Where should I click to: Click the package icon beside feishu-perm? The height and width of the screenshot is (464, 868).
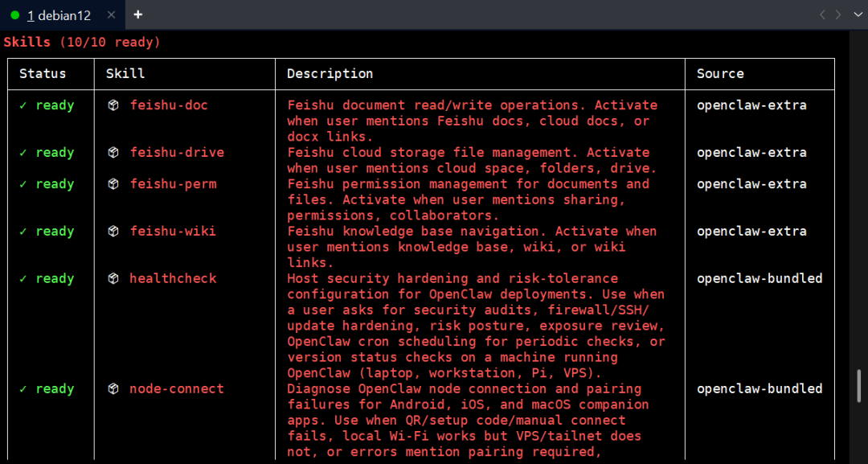pyautogui.click(x=113, y=184)
